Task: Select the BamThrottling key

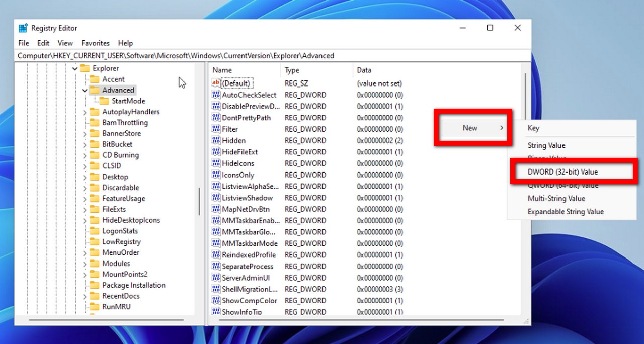Action: click(125, 123)
